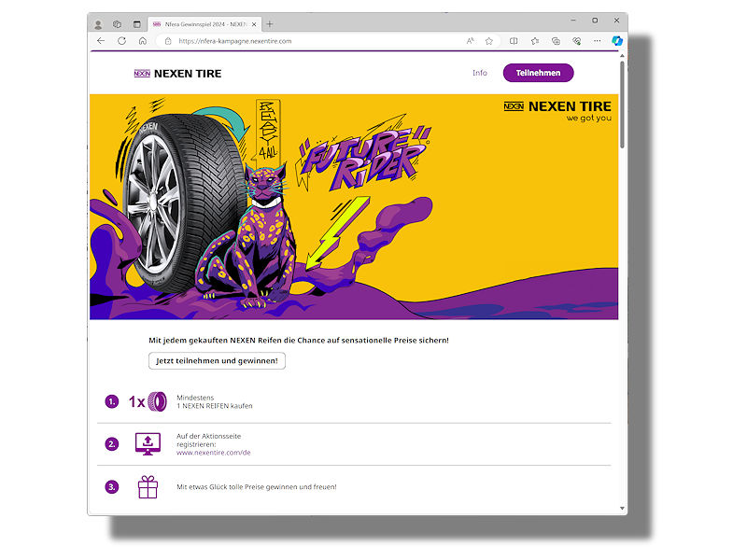Click the purple Teilnehmen button
Screen dimensions: 747x560
(539, 73)
